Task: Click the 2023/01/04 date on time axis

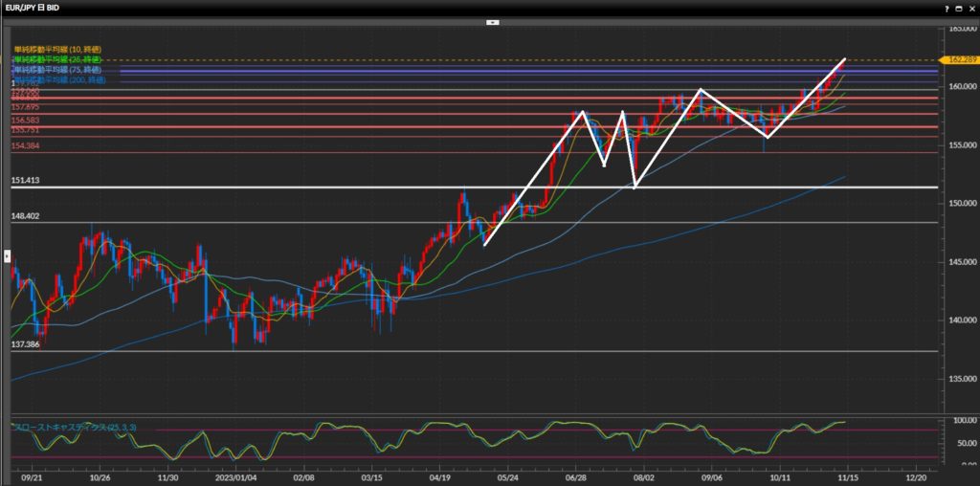Action: pos(235,475)
